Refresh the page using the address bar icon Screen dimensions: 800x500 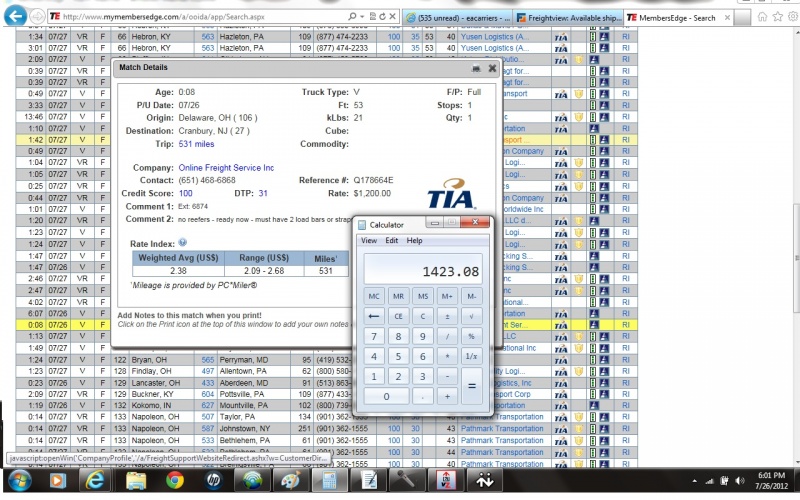pos(382,16)
